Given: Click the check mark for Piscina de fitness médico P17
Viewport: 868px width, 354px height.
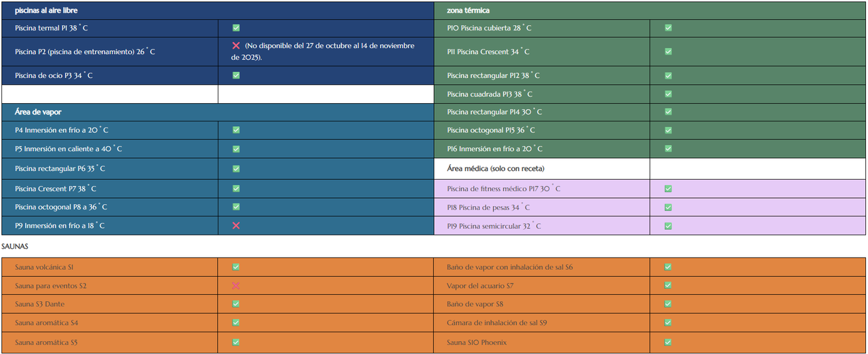Looking at the screenshot, I should click(668, 189).
